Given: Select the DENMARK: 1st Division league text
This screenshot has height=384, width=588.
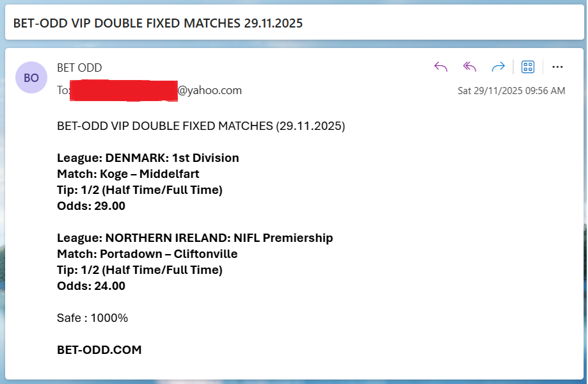Looking at the screenshot, I should [147, 157].
